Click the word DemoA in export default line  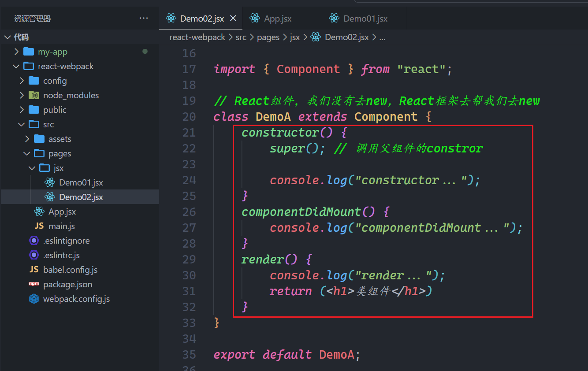[x=337, y=355]
